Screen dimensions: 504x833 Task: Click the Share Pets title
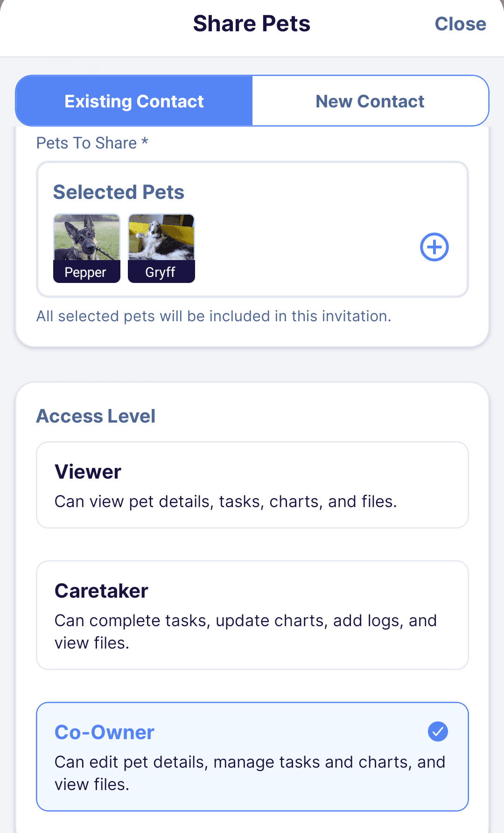(x=252, y=23)
